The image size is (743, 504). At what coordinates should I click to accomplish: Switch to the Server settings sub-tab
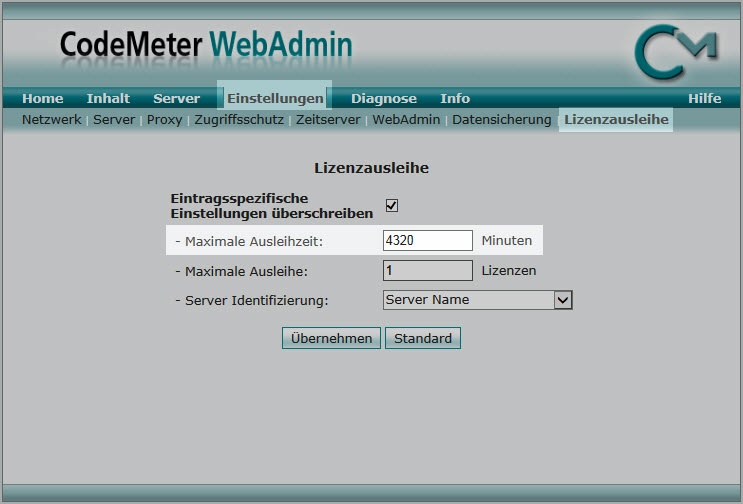pyautogui.click(x=114, y=120)
